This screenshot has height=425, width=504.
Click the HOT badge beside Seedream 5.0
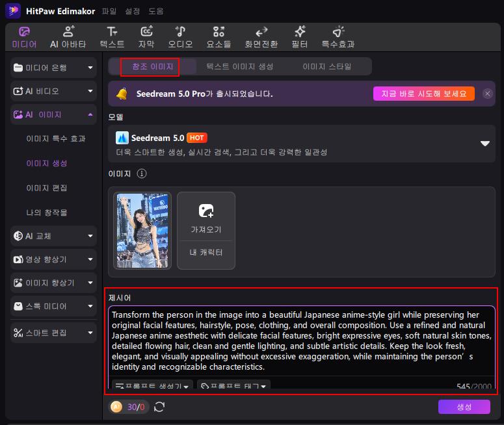pyautogui.click(x=196, y=138)
